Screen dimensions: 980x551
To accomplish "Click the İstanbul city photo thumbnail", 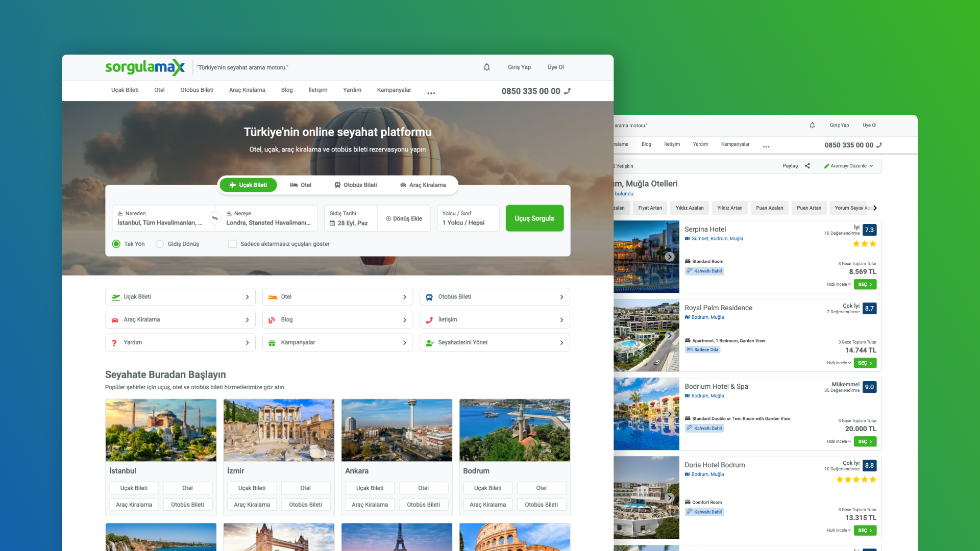I will click(161, 430).
